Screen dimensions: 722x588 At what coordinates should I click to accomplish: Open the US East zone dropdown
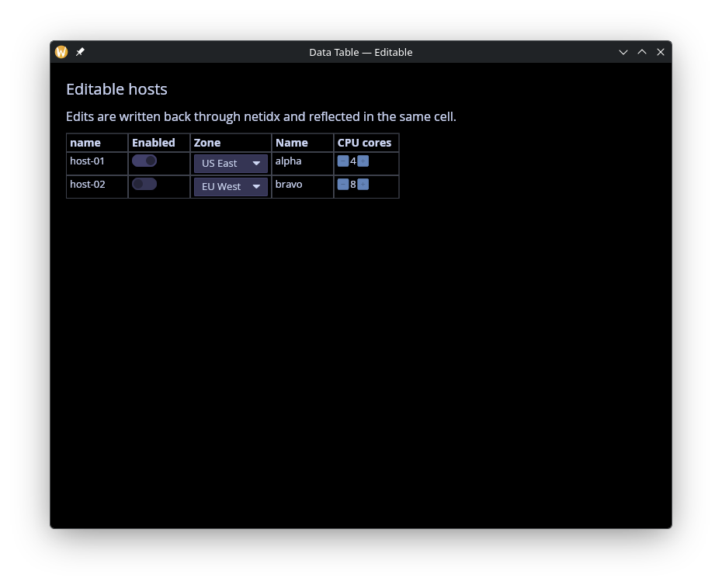click(231, 164)
